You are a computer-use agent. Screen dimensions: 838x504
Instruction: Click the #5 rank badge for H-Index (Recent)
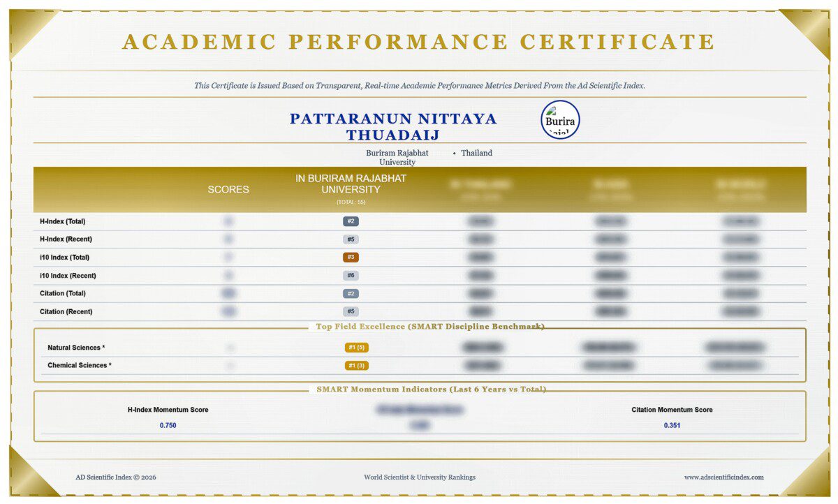click(351, 239)
